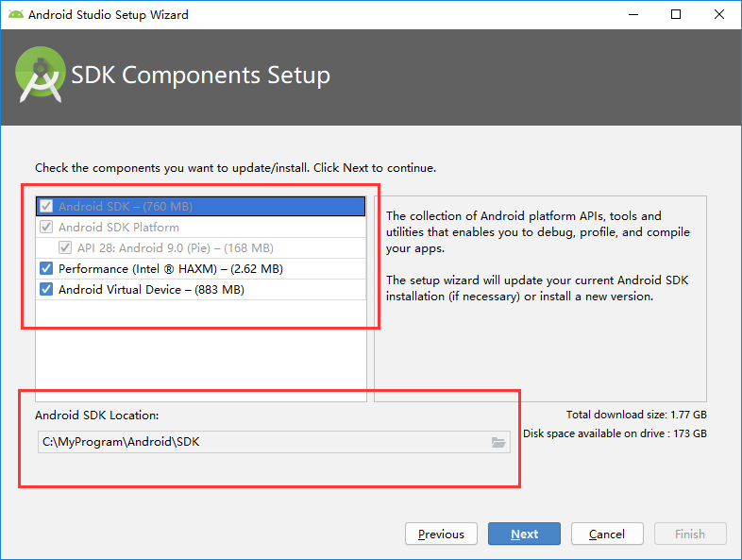
Task: Select the Performance (Intel ® HAXM) row text
Action: click(171, 269)
